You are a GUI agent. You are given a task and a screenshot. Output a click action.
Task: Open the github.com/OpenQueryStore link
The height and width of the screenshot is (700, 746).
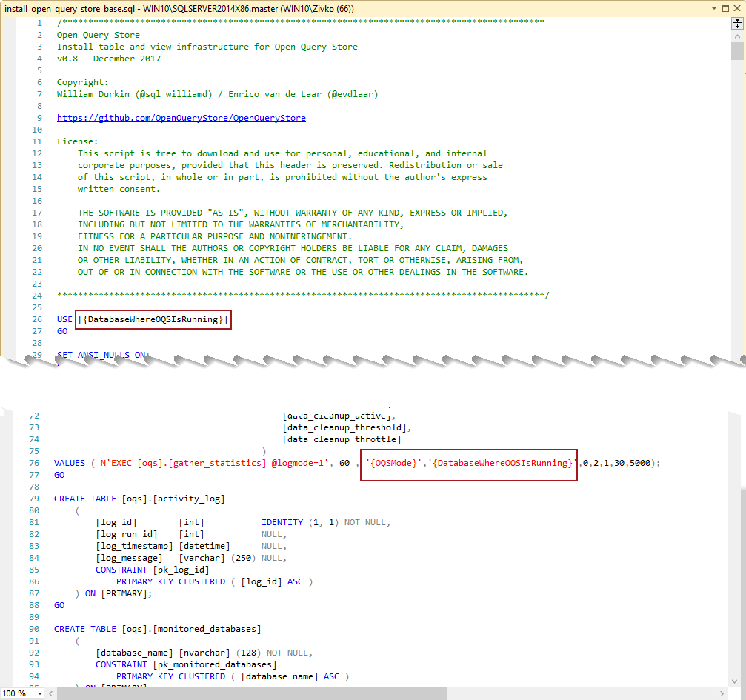181,118
